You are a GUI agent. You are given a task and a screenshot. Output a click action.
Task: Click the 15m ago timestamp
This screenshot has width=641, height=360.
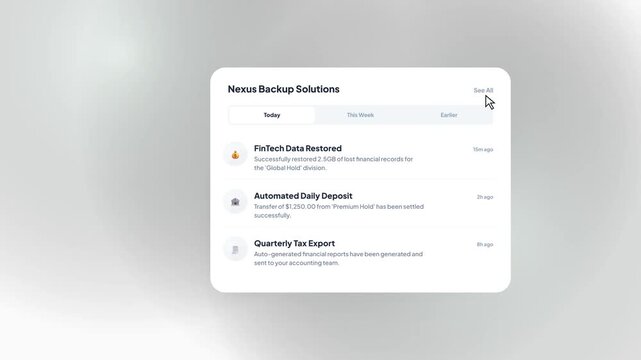point(483,150)
